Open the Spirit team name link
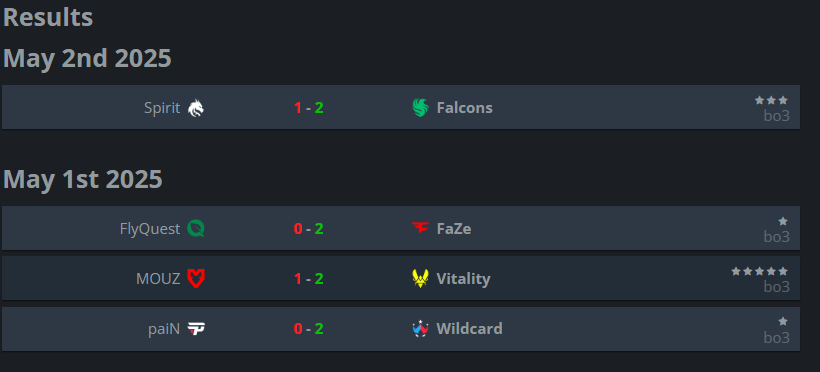Viewport: 820px width, 372px height. tap(162, 108)
